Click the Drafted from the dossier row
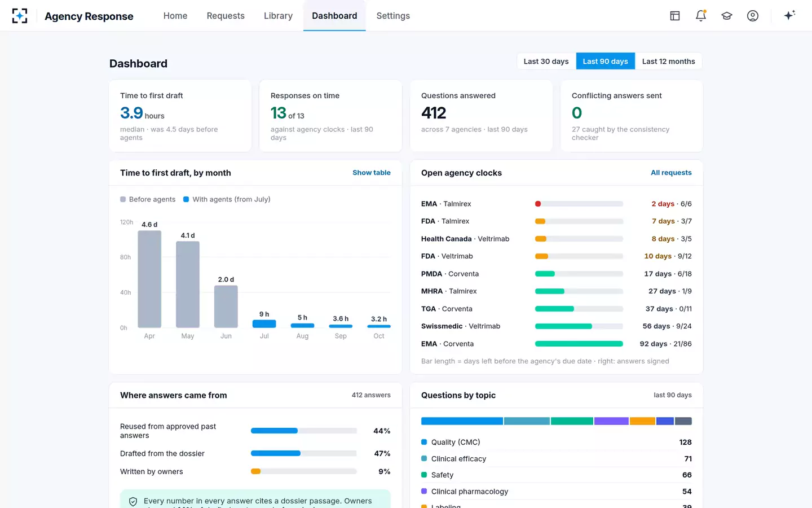The height and width of the screenshot is (508, 812). (x=255, y=453)
